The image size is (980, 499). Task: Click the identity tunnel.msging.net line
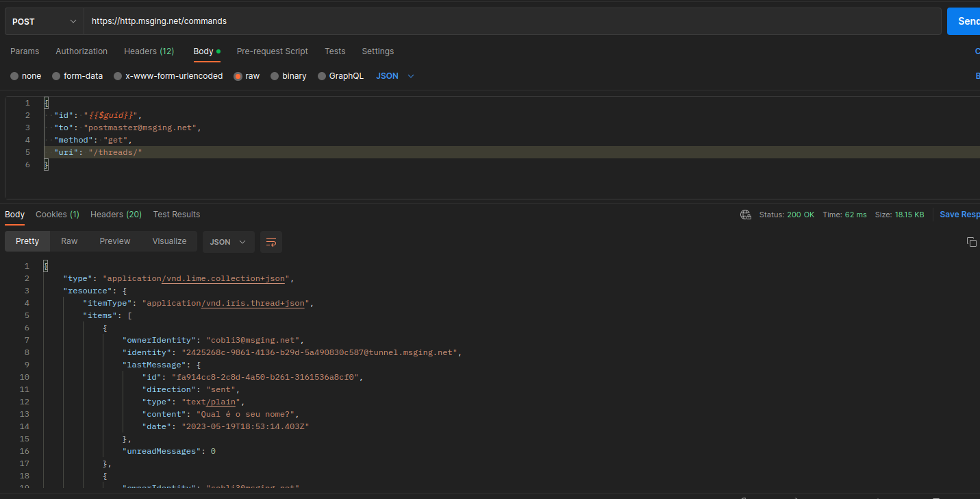point(292,352)
